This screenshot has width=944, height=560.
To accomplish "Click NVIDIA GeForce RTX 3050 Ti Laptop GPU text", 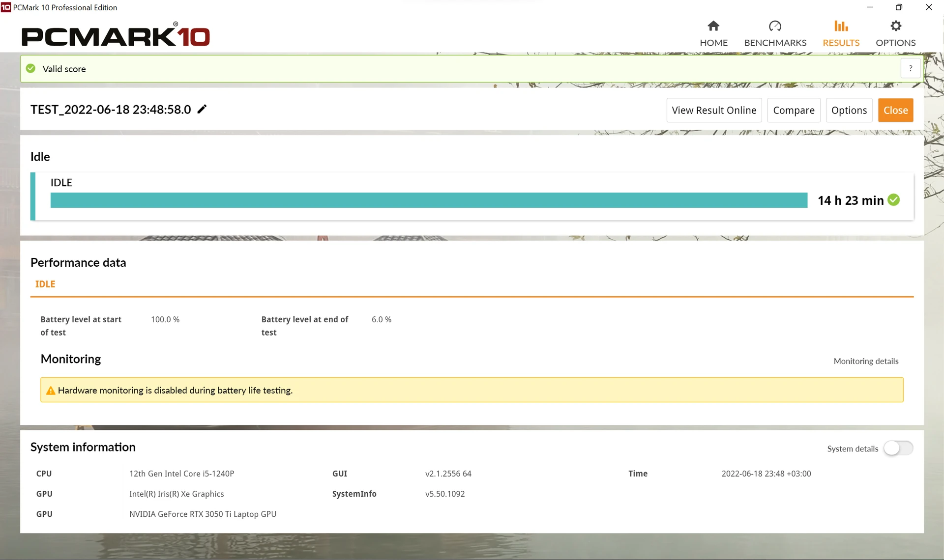I will (x=203, y=514).
